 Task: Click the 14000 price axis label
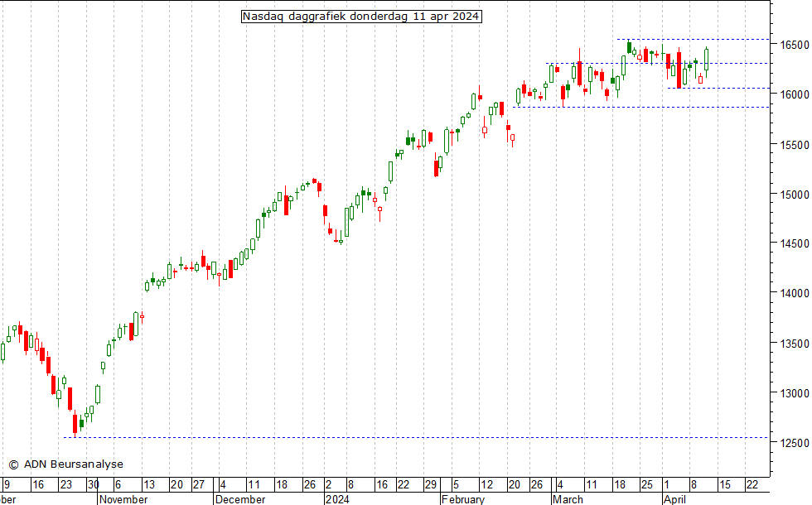[x=795, y=293]
